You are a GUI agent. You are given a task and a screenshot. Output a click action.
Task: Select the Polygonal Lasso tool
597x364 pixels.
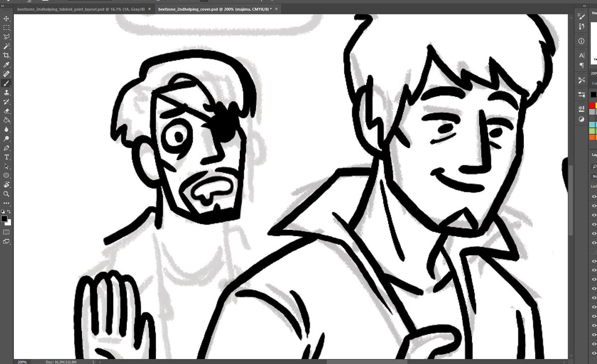click(x=6, y=37)
